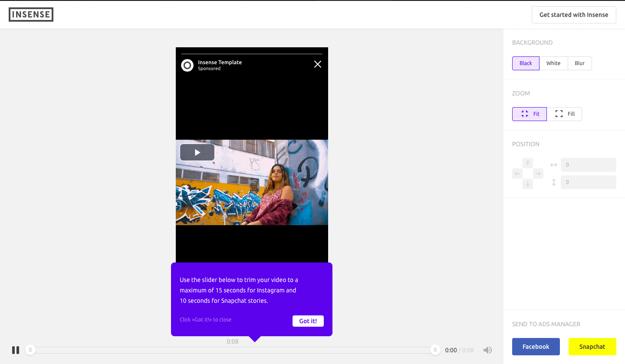This screenshot has width=625, height=364.
Task: Click the right trim handle on the timeline
Action: tap(435, 350)
